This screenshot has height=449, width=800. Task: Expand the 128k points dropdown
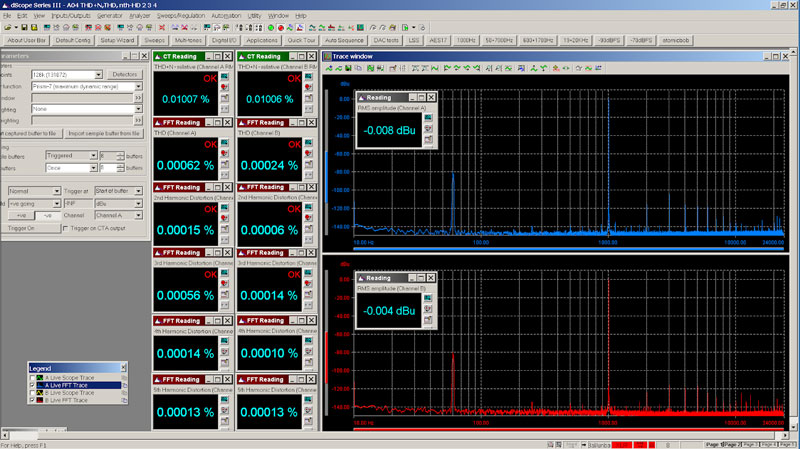[99, 75]
